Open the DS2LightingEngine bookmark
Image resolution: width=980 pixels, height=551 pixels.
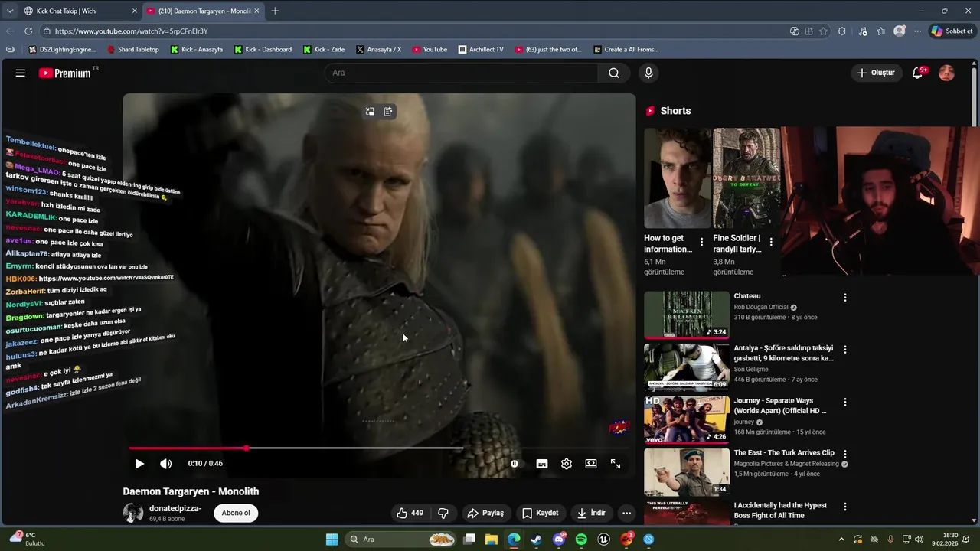coord(61,50)
